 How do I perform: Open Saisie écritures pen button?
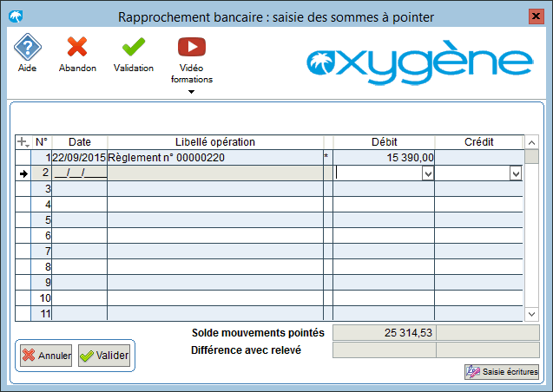coord(502,371)
